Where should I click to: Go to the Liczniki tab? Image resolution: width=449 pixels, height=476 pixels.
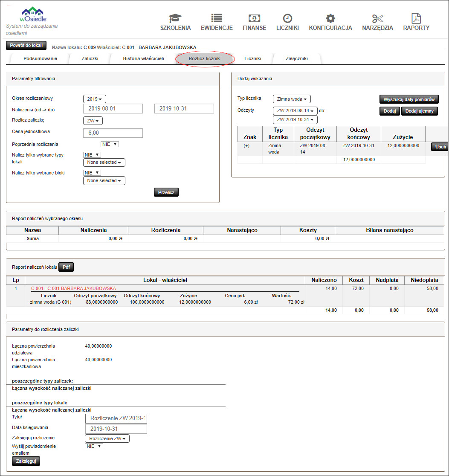pos(253,58)
